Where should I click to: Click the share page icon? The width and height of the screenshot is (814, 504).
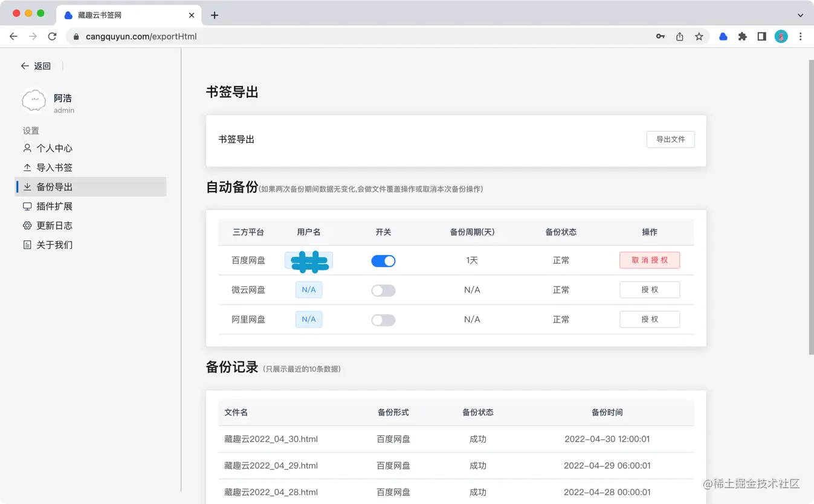[x=680, y=36]
